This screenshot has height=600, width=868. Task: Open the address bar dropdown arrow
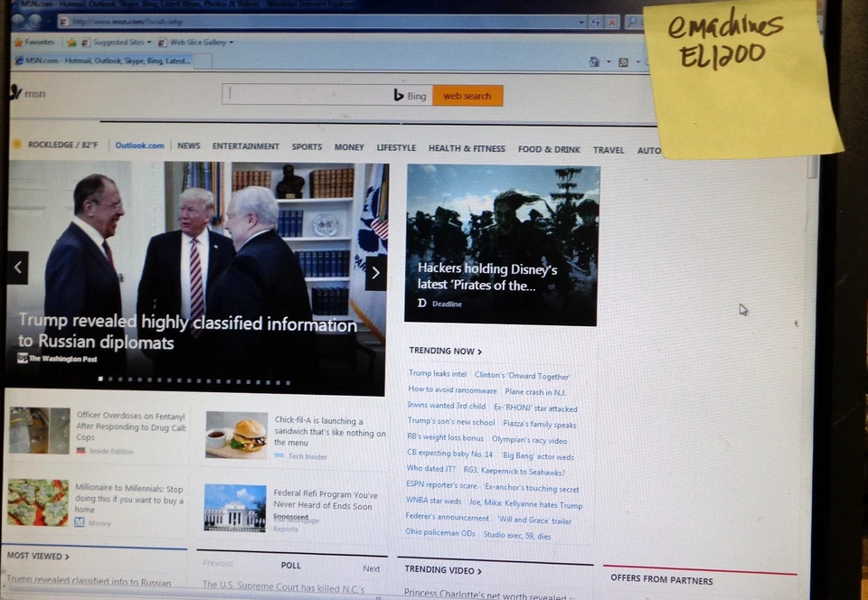[x=581, y=22]
